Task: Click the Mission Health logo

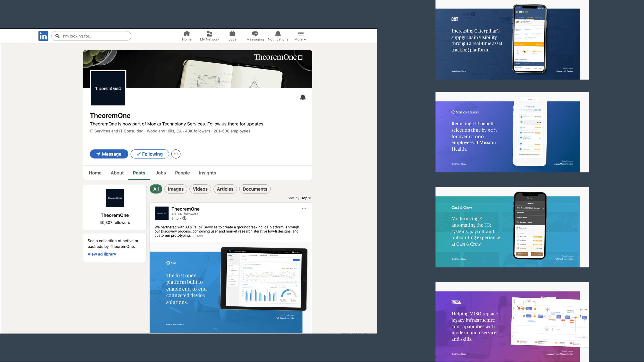Action: click(465, 112)
